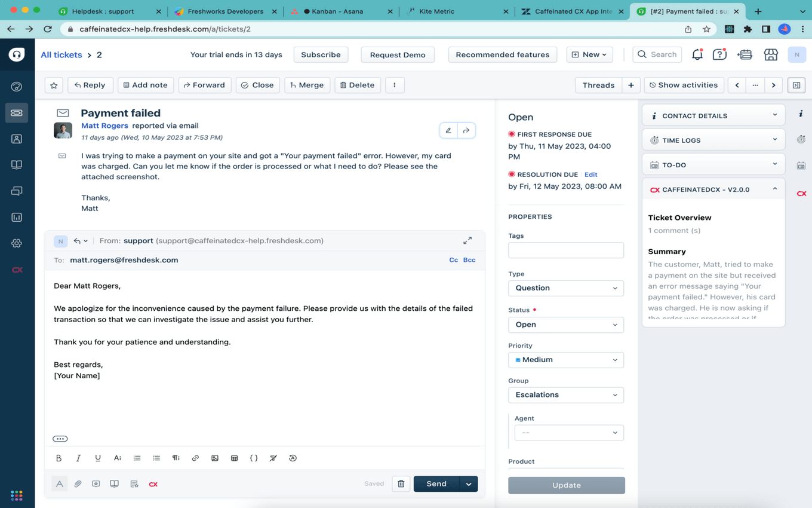
Task: Open the Status dropdown showing Open
Action: click(x=565, y=325)
